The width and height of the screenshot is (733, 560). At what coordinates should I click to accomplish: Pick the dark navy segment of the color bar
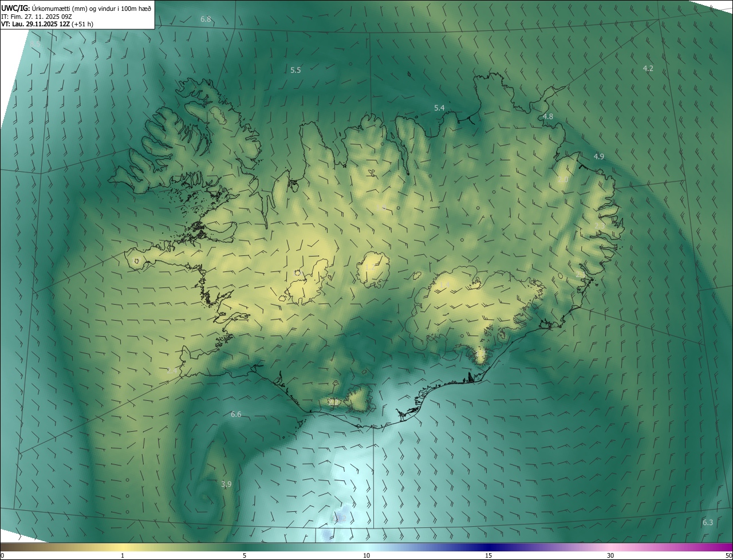[x=490, y=547]
